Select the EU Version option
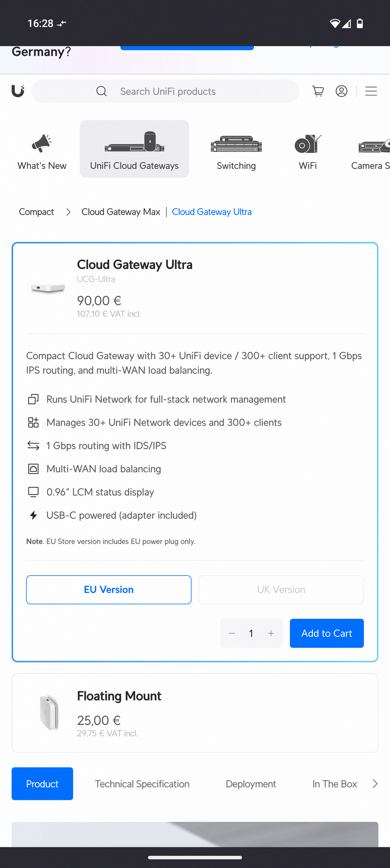 pos(108,590)
